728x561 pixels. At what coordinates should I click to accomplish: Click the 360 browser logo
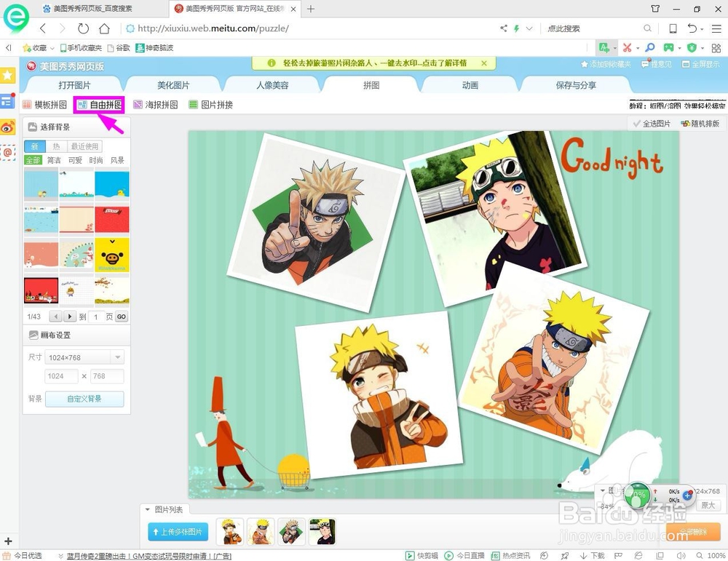(x=16, y=17)
